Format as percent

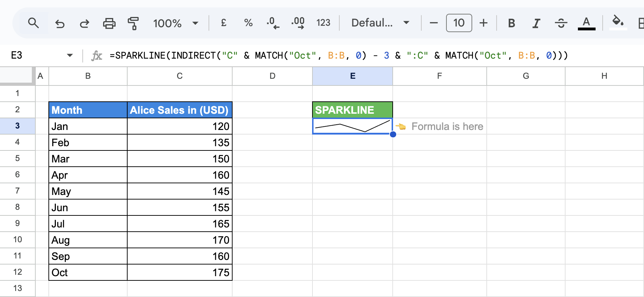pyautogui.click(x=248, y=23)
